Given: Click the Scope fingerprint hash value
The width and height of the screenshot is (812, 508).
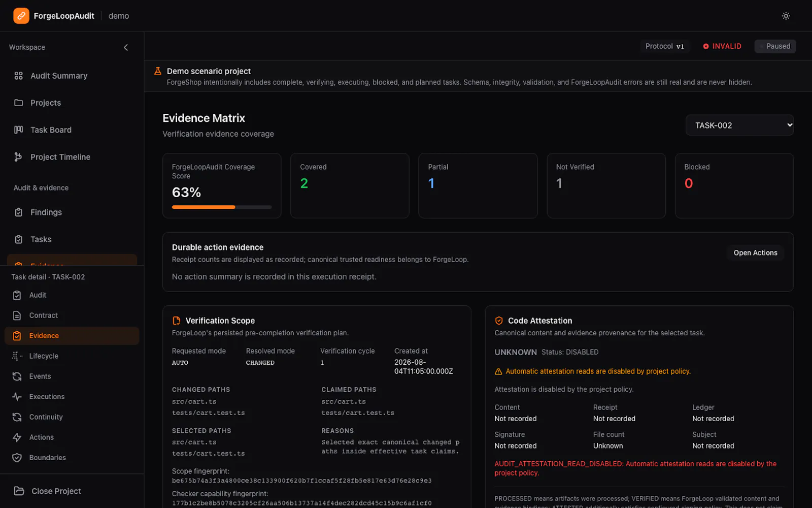Looking at the screenshot, I should tap(301, 481).
